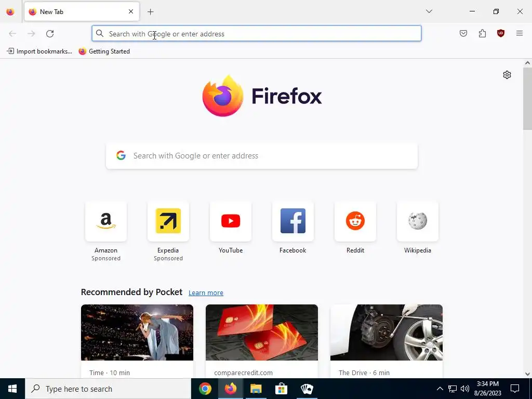Open the comparecredit.com card thumbnail
The width and height of the screenshot is (532, 399).
coord(262,332)
